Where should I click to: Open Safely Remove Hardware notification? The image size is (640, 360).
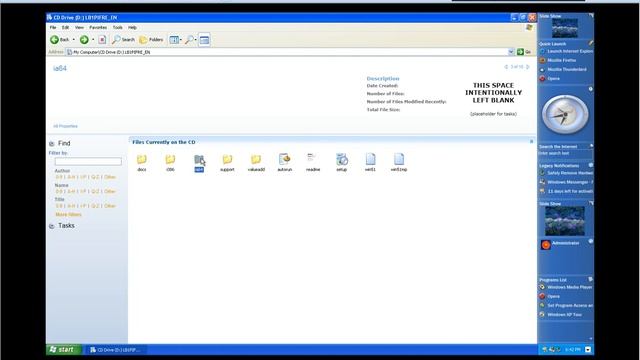tap(566, 173)
